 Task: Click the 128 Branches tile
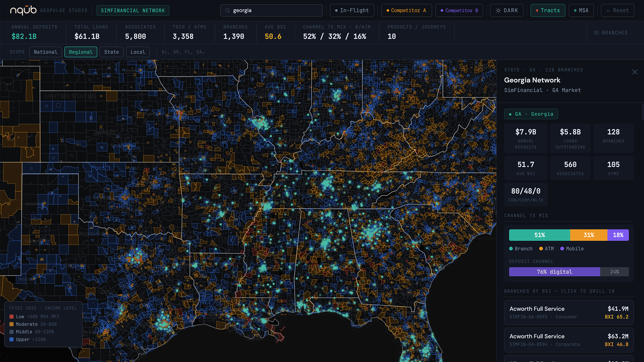pyautogui.click(x=613, y=138)
